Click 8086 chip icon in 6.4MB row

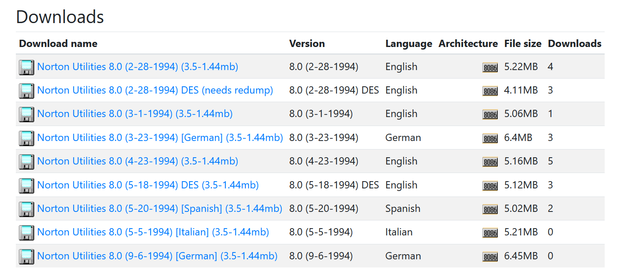pyautogui.click(x=490, y=138)
